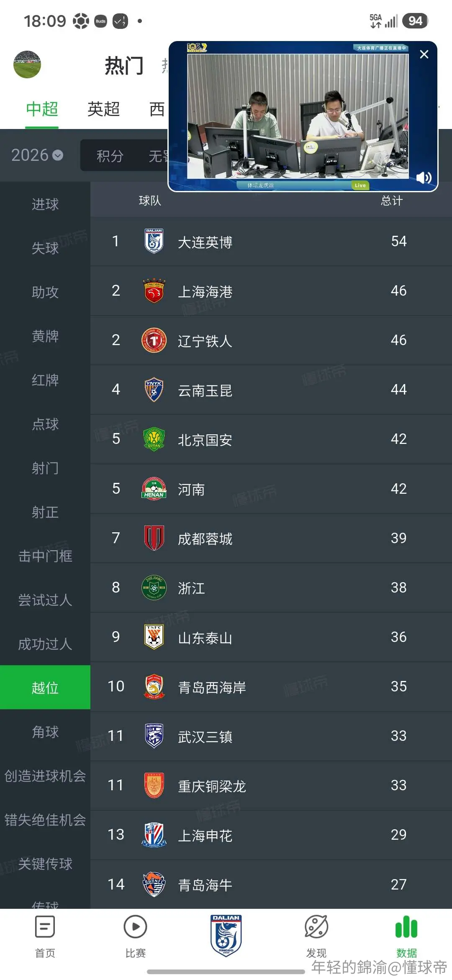Image resolution: width=452 pixels, height=980 pixels.
Task: Select 黄牌 stat category
Action: [45, 336]
